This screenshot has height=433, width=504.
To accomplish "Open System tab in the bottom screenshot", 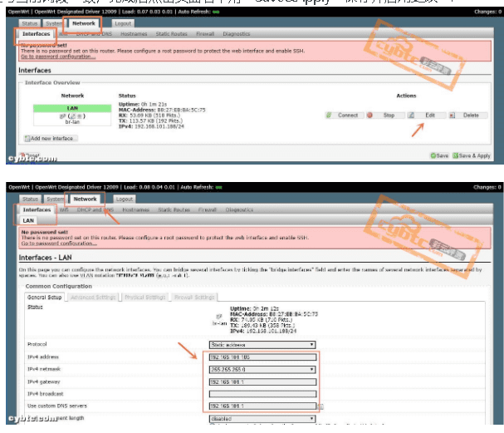I will [54, 199].
